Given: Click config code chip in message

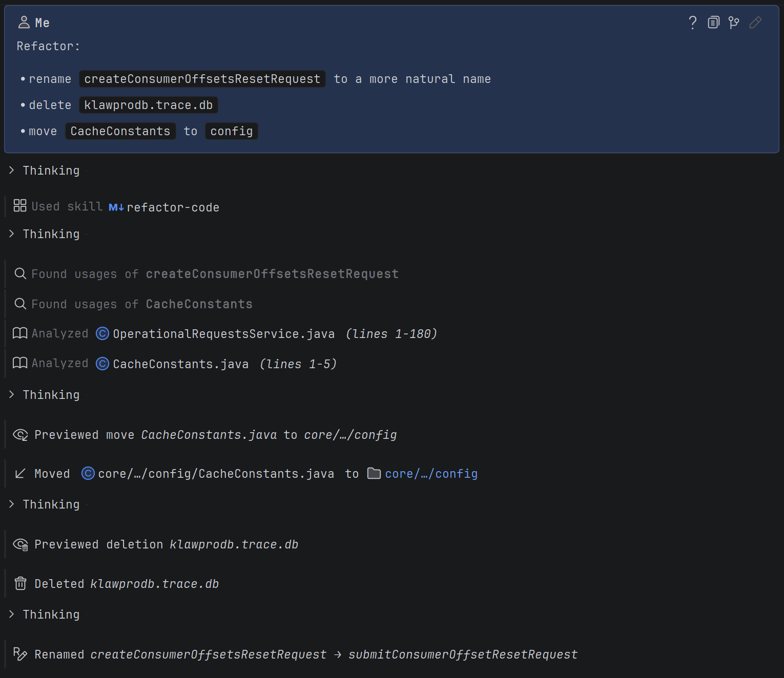Looking at the screenshot, I should click(x=232, y=131).
